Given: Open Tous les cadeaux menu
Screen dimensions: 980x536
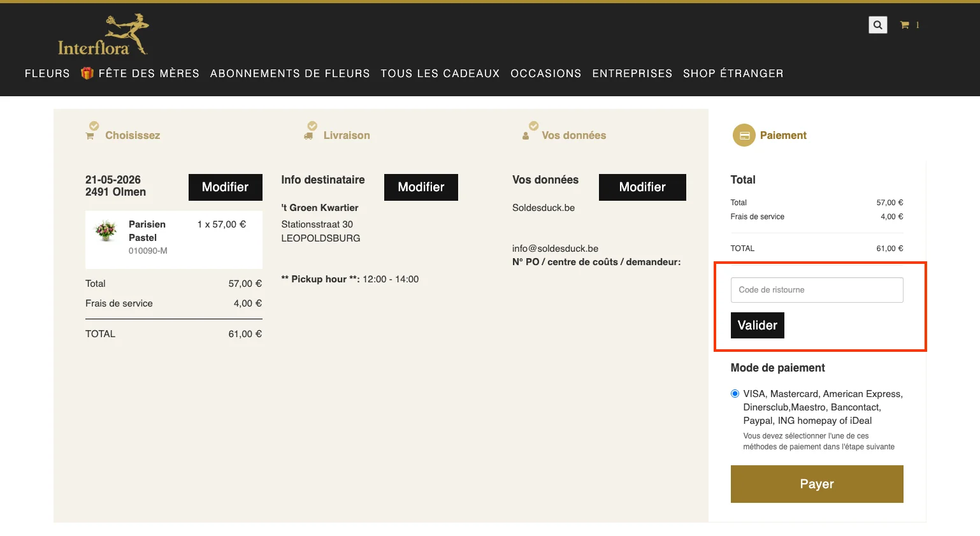Looking at the screenshot, I should (440, 73).
